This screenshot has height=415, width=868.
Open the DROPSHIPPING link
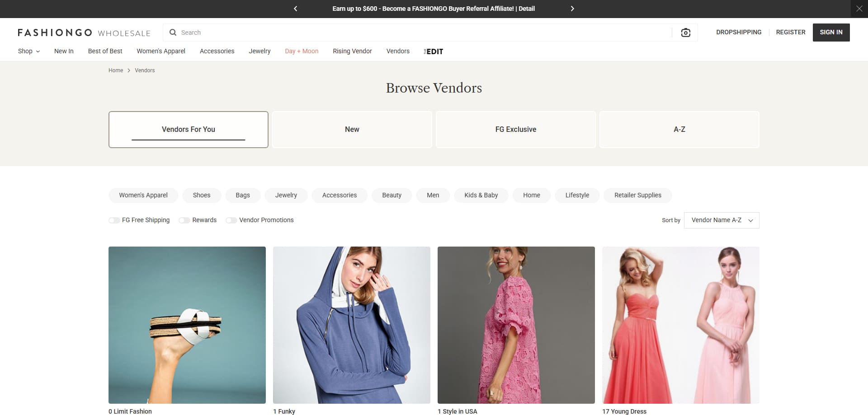coord(739,33)
